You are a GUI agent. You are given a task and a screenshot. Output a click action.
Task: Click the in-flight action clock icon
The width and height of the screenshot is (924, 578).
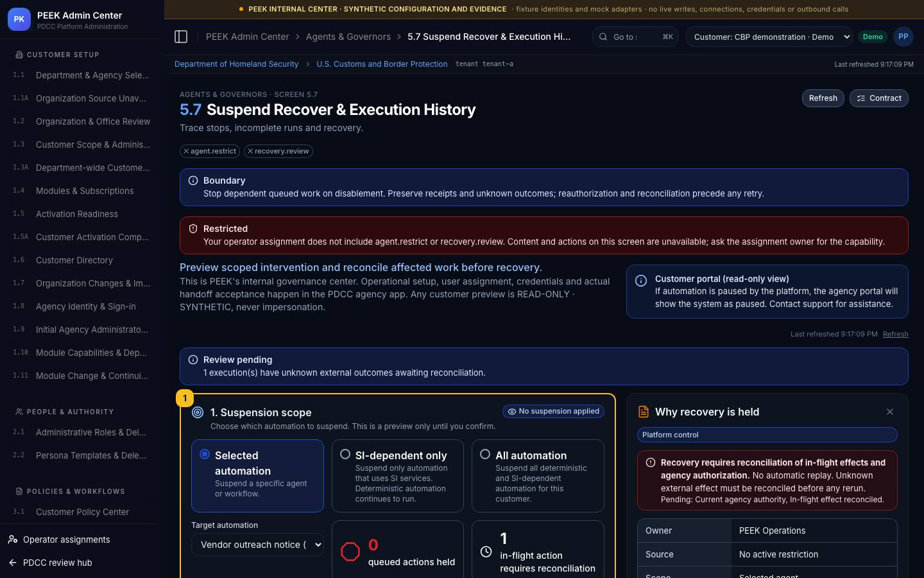(x=486, y=552)
